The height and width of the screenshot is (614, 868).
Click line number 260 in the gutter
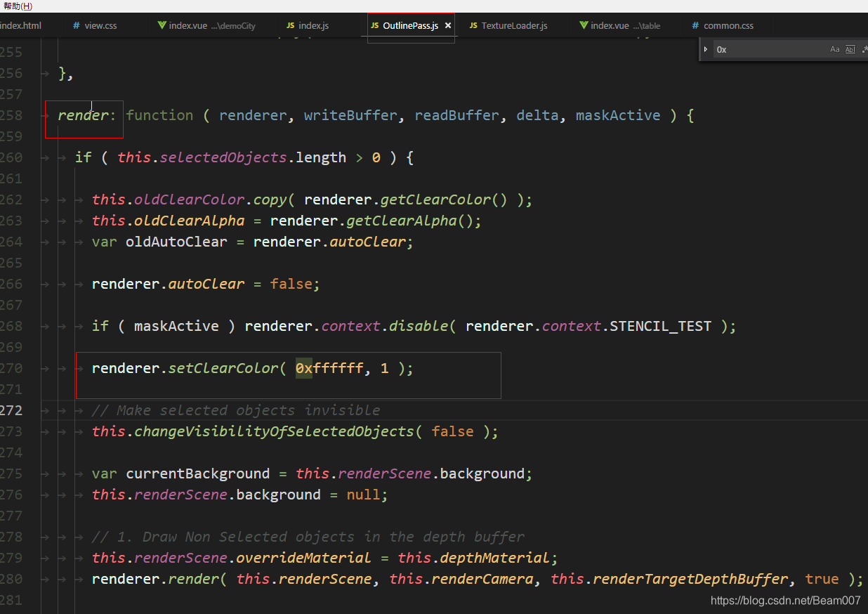11,157
